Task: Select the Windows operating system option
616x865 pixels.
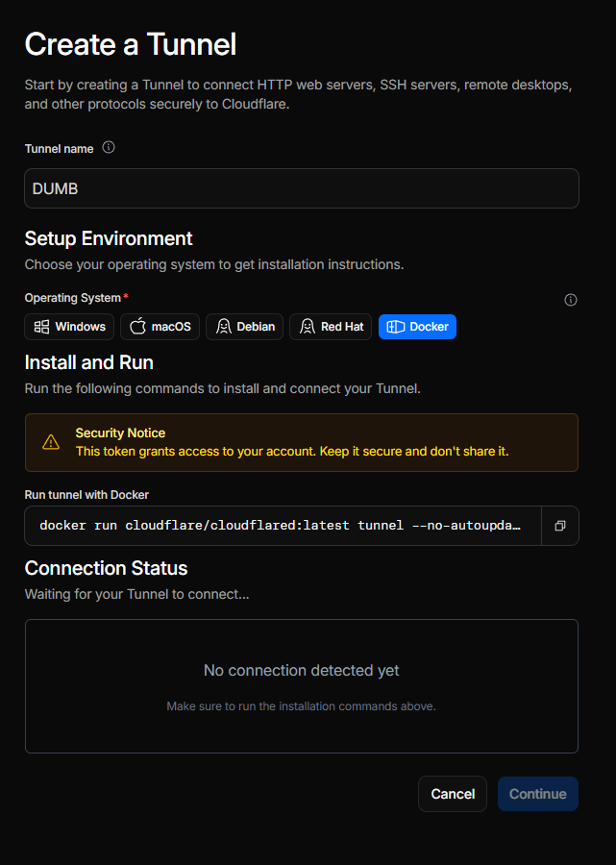Action: click(x=69, y=327)
